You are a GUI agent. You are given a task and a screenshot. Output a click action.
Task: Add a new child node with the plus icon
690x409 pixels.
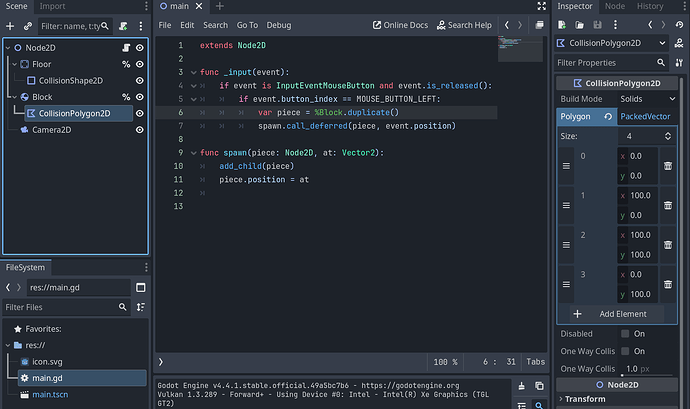click(x=10, y=26)
